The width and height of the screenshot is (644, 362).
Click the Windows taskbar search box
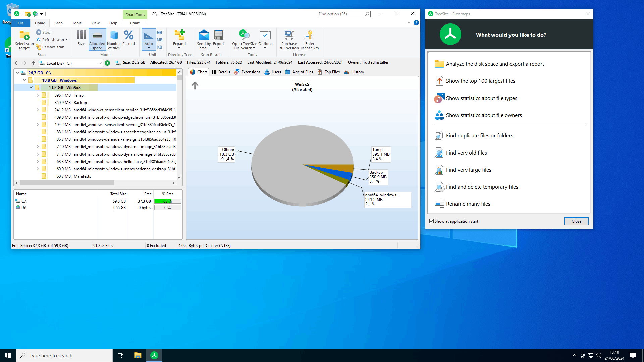64,355
